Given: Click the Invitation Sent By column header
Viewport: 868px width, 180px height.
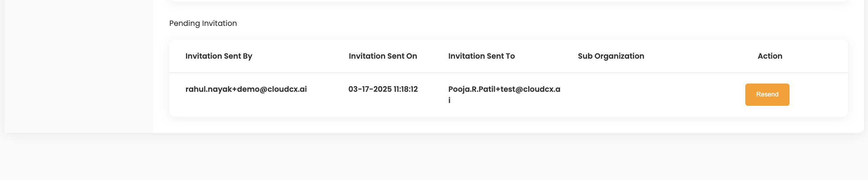Looking at the screenshot, I should click(219, 56).
